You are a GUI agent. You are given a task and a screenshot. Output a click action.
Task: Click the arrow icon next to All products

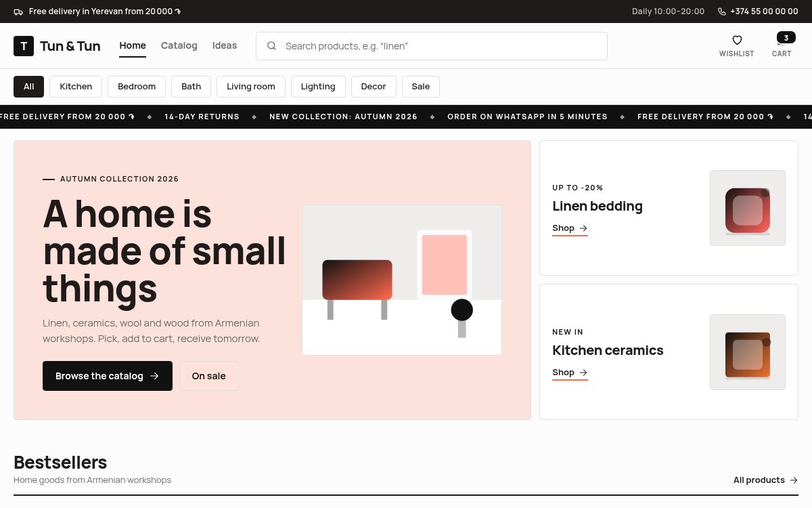pyautogui.click(x=794, y=480)
